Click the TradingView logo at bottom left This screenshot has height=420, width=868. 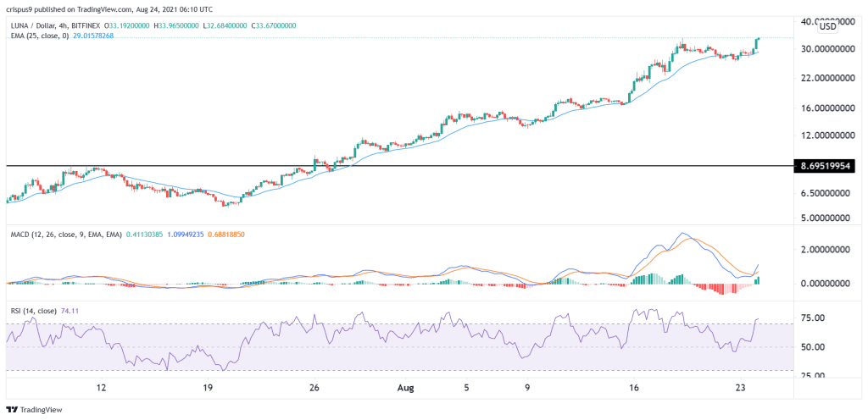(34, 410)
